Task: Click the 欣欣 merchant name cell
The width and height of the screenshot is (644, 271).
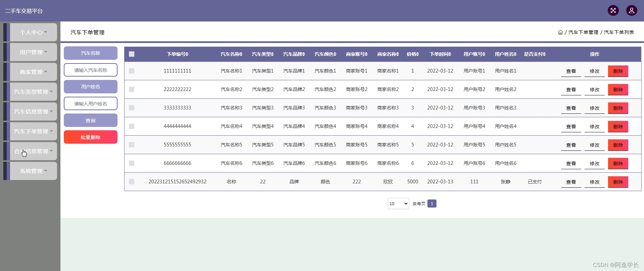Action: point(388,182)
